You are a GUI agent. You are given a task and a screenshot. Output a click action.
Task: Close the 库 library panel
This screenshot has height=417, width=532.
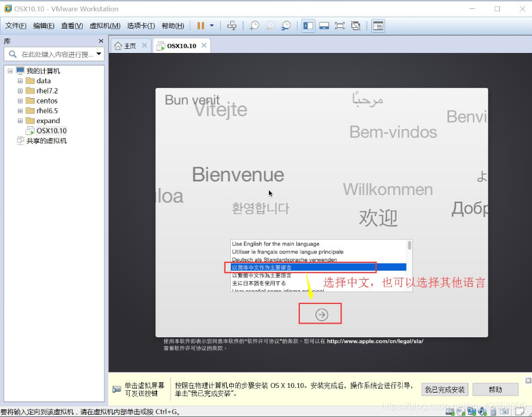(101, 41)
